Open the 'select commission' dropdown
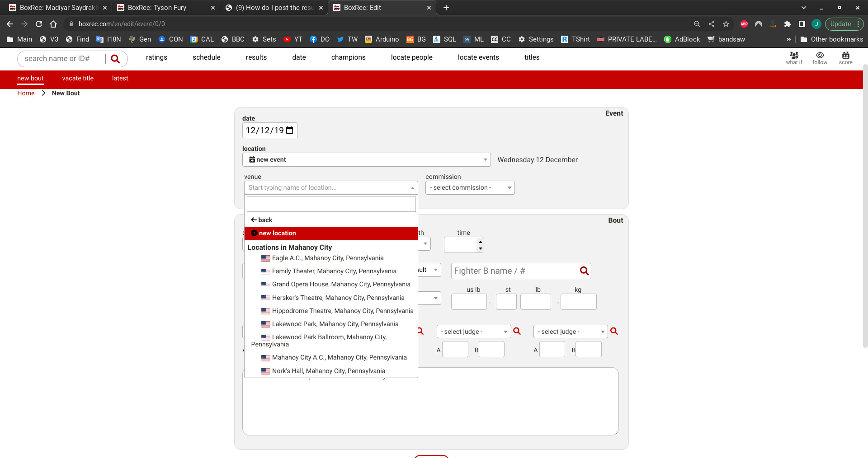 (x=470, y=187)
